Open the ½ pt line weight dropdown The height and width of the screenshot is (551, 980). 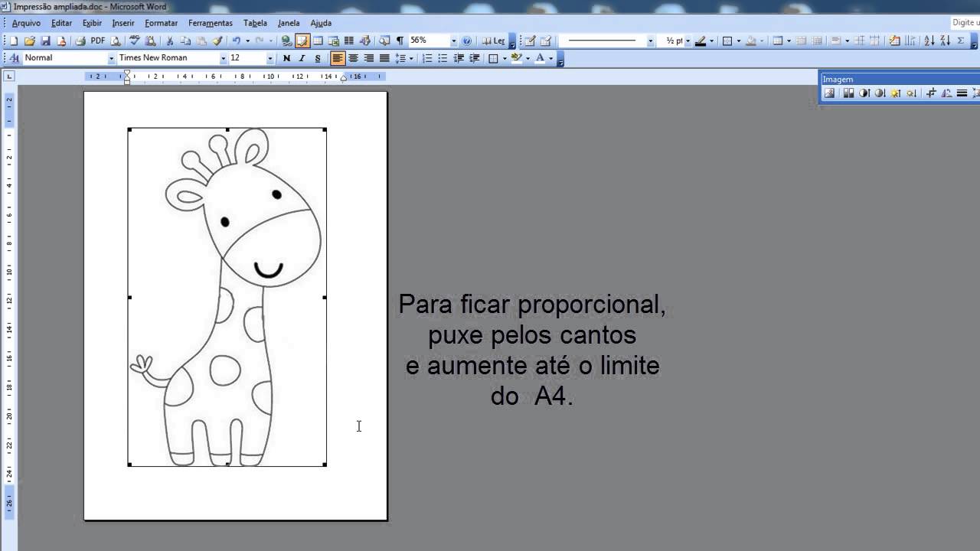(x=688, y=41)
